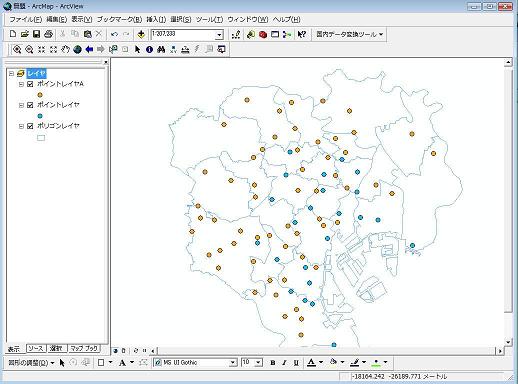Uncheck the ポイントレイヤA layer visibility box
Screen dimensions: 518x384
(30, 84)
